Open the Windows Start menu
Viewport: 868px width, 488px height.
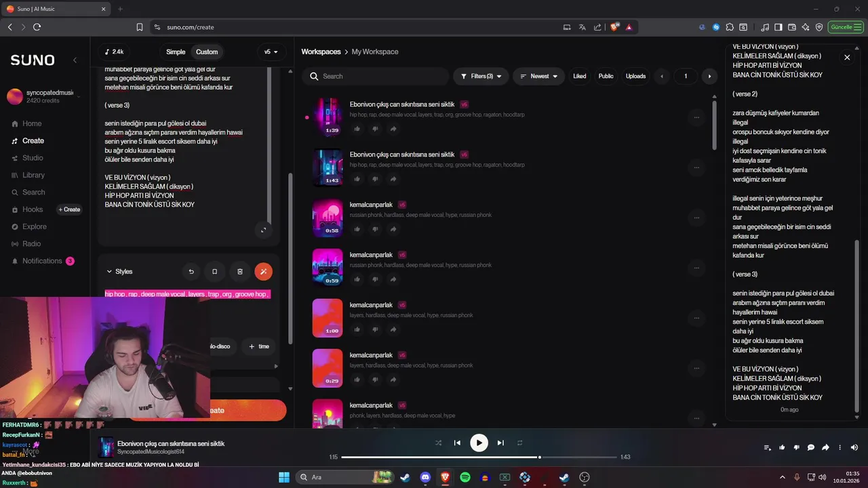pos(283,477)
